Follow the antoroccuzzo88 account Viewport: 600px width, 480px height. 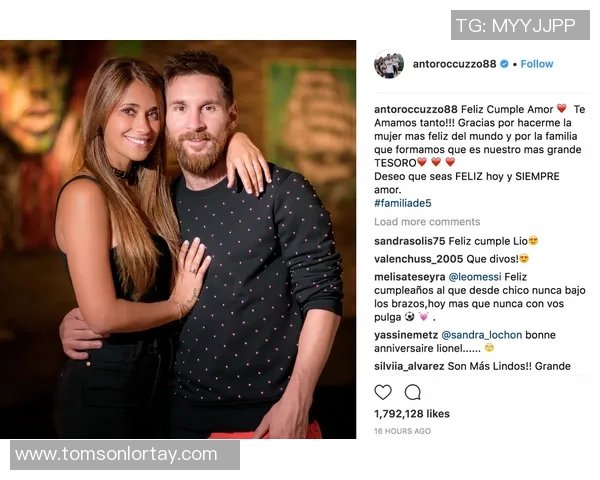[537, 64]
